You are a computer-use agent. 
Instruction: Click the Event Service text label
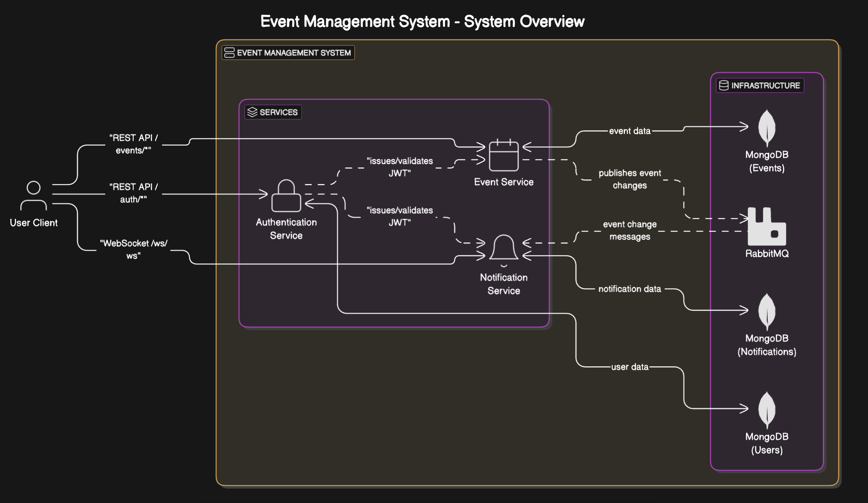point(504,182)
